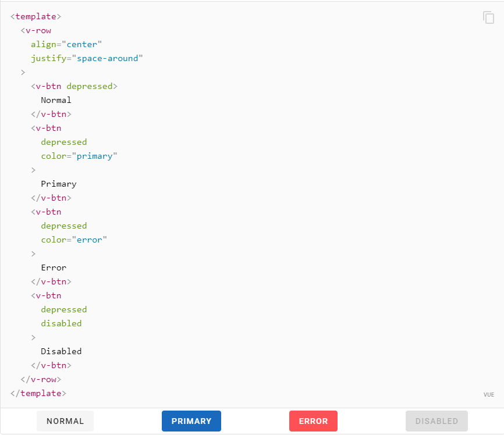This screenshot has width=504, height=435.
Task: Click the 'Disabled' text in the code
Action: pyautogui.click(x=61, y=351)
